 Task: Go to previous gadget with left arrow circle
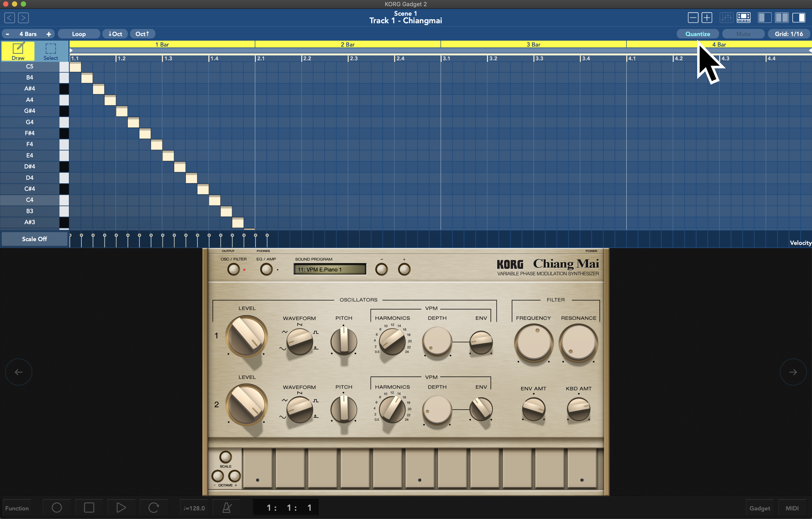click(19, 372)
